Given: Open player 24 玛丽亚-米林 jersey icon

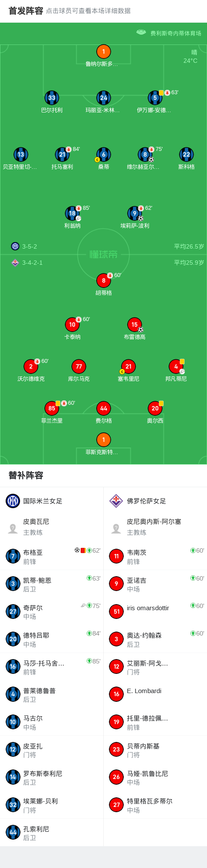Looking at the screenshot, I should tap(103, 98).
